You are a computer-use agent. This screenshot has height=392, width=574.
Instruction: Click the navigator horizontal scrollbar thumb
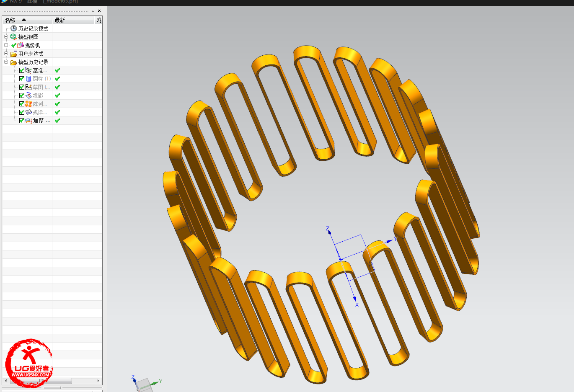(x=41, y=381)
